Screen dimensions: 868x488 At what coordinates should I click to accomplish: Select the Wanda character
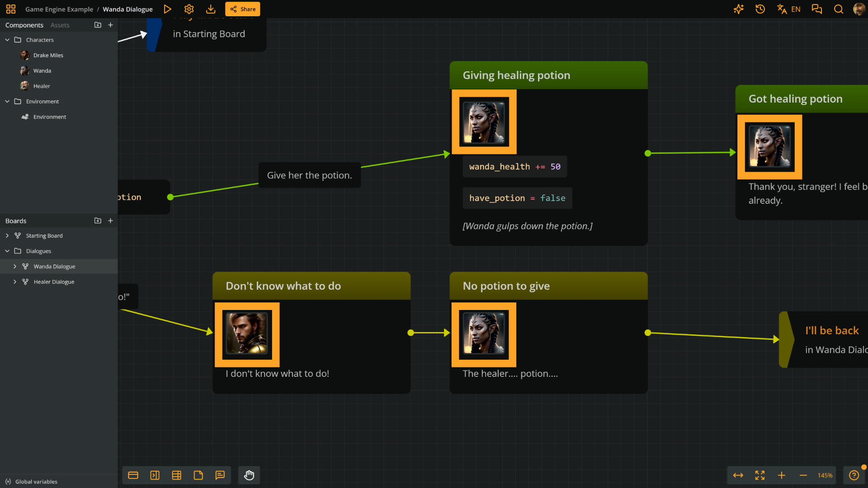point(42,70)
